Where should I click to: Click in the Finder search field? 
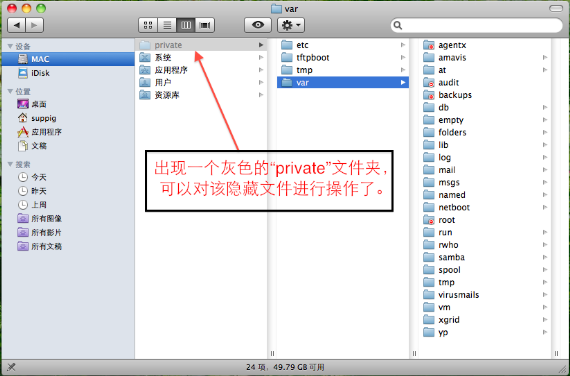coord(477,25)
